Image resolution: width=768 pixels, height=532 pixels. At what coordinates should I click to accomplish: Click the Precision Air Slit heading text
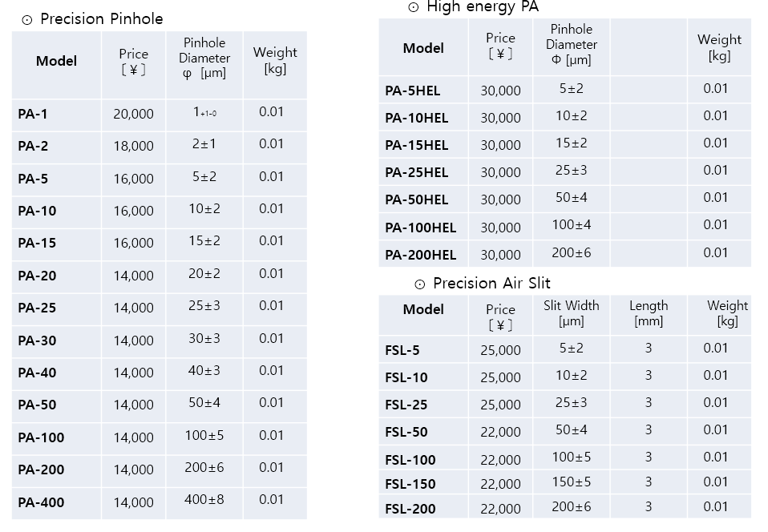click(491, 284)
